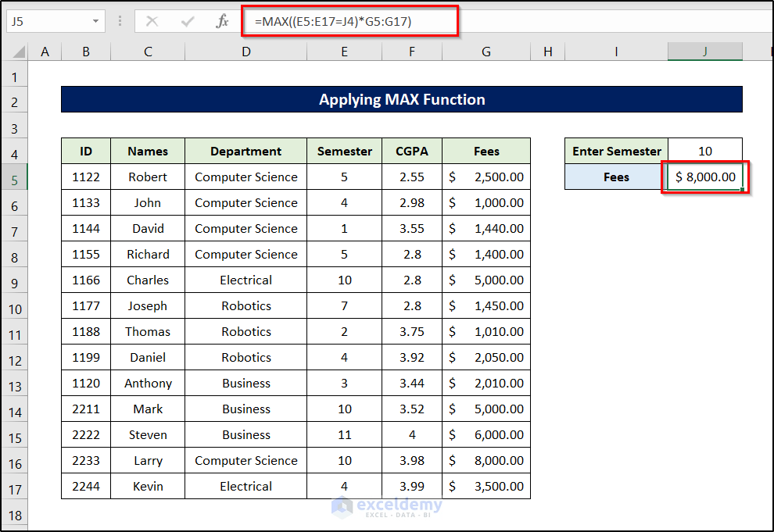774x532 pixels.
Task: Click the ExcelDemy watermark logo
Action: tap(387, 508)
